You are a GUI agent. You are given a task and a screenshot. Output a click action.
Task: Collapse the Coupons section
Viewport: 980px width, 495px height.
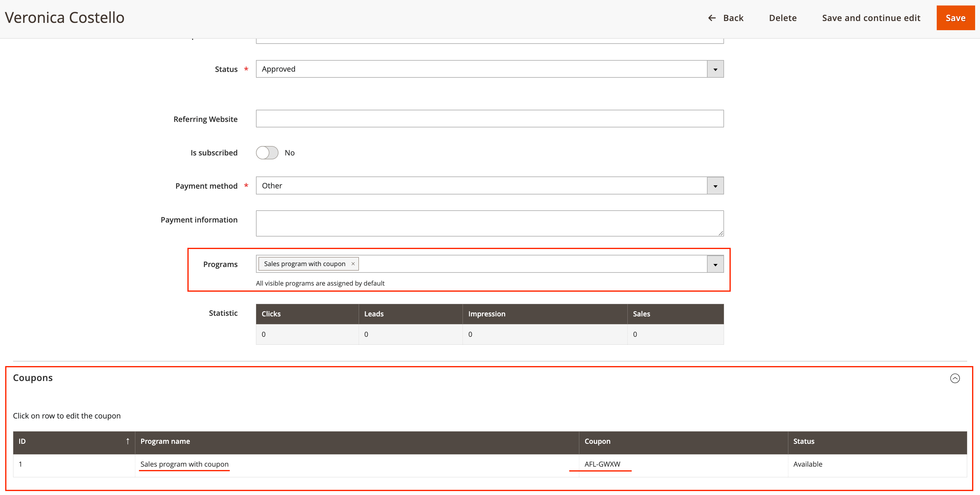pos(954,378)
